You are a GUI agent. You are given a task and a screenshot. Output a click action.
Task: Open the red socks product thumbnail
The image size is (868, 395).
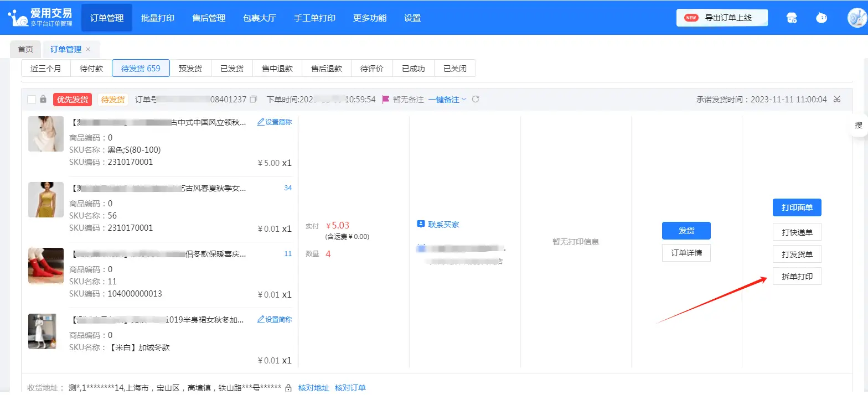point(46,266)
